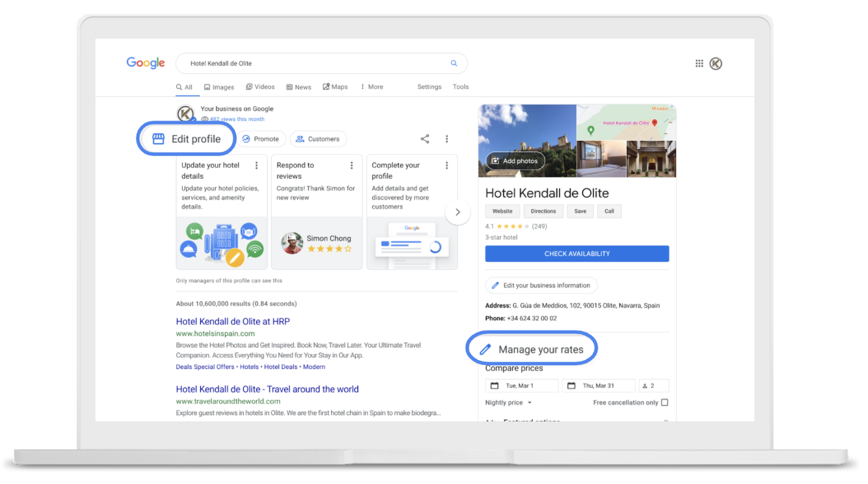Open the castle main photo
Viewport: 868px width, 484px height.
point(527,140)
